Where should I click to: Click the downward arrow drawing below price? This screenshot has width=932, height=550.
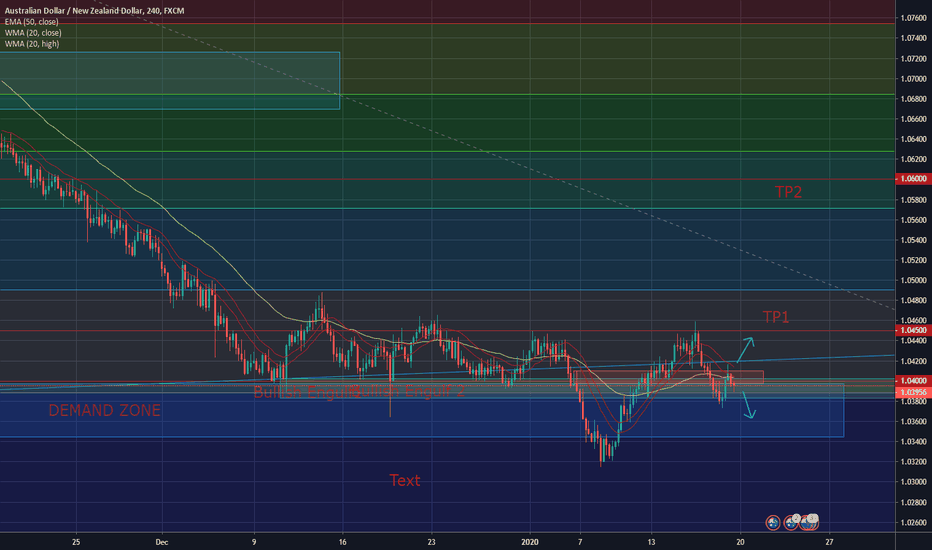[745, 409]
